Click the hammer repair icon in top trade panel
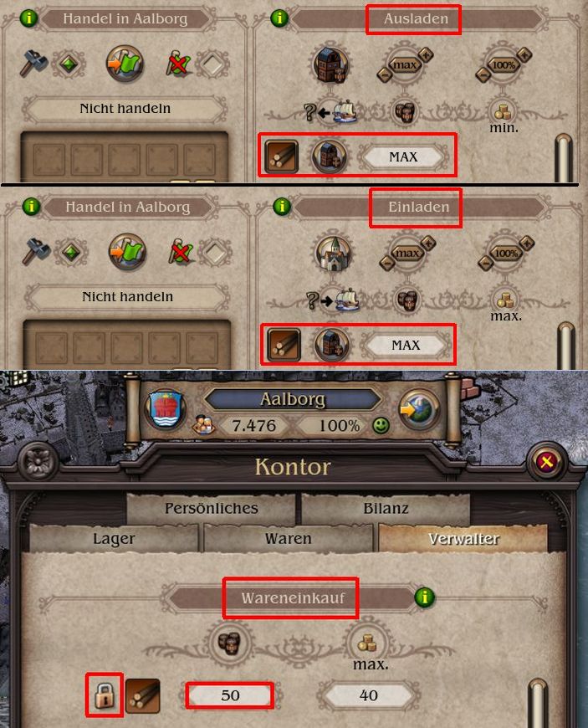Viewport: 588px width, 728px height. (x=33, y=63)
